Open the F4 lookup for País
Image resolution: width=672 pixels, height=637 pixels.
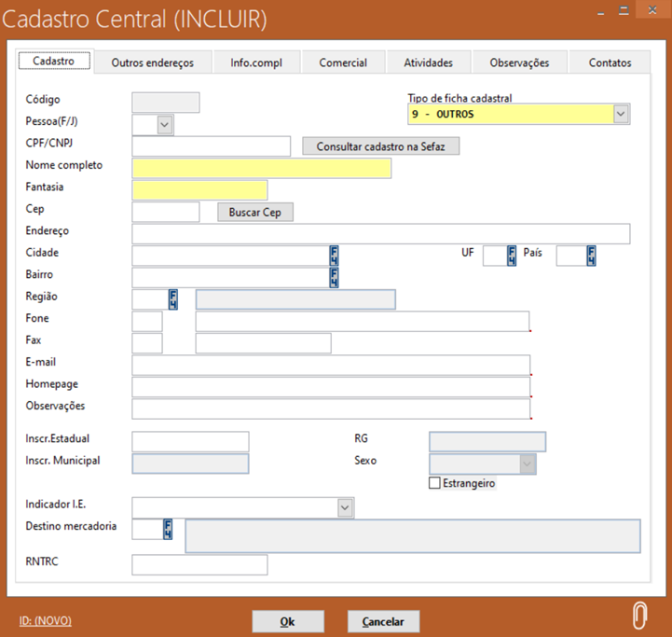591,256
